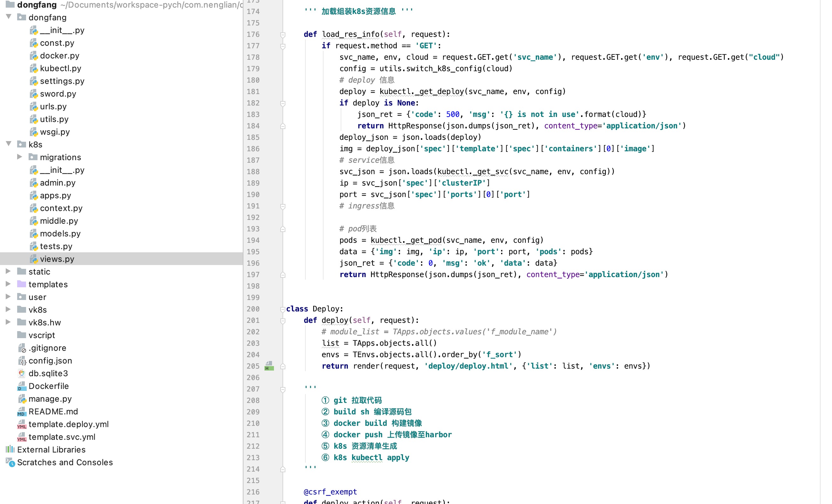
Task: Select 'views.py' file in sidebar
Action: tap(58, 259)
